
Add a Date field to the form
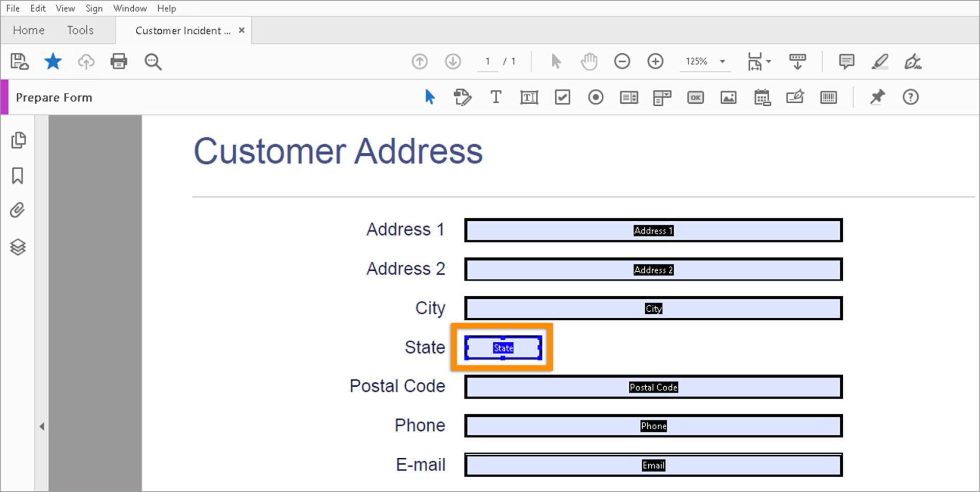coord(762,97)
